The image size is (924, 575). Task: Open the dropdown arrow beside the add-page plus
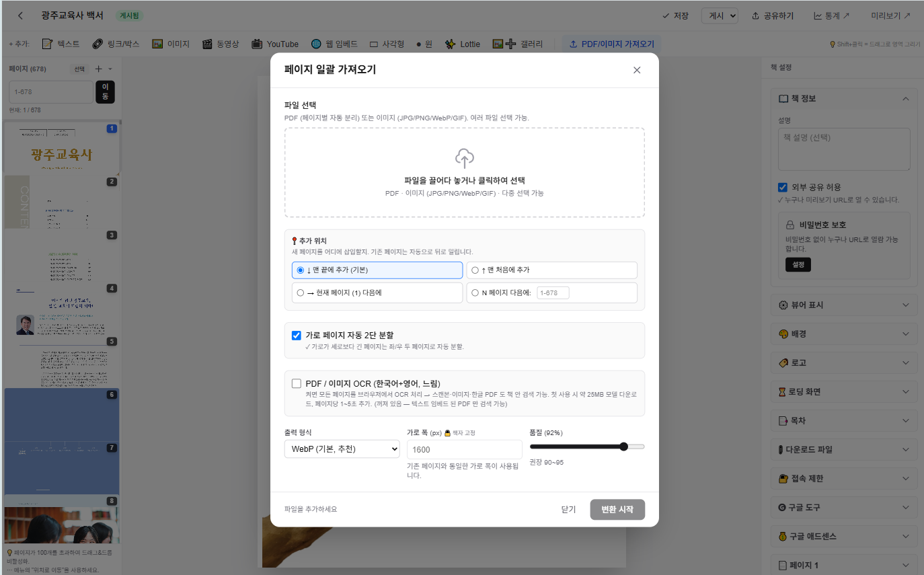[110, 69]
